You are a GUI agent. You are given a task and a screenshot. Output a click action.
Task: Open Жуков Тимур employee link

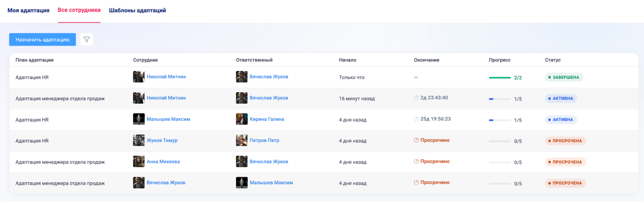pyautogui.click(x=162, y=141)
